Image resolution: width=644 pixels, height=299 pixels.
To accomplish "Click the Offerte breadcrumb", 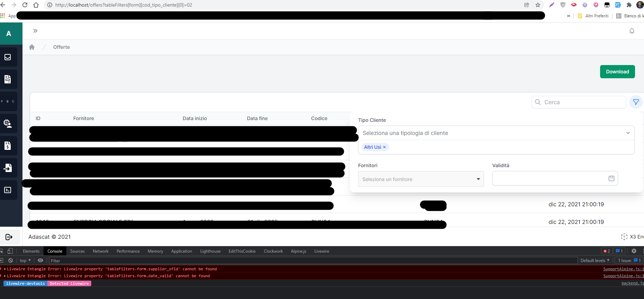I will [62, 47].
